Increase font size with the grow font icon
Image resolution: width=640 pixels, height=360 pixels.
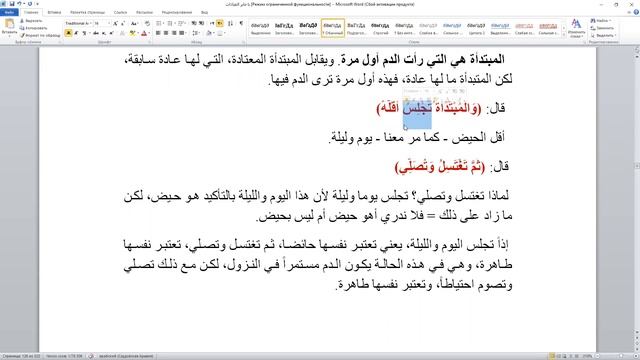(116, 24)
